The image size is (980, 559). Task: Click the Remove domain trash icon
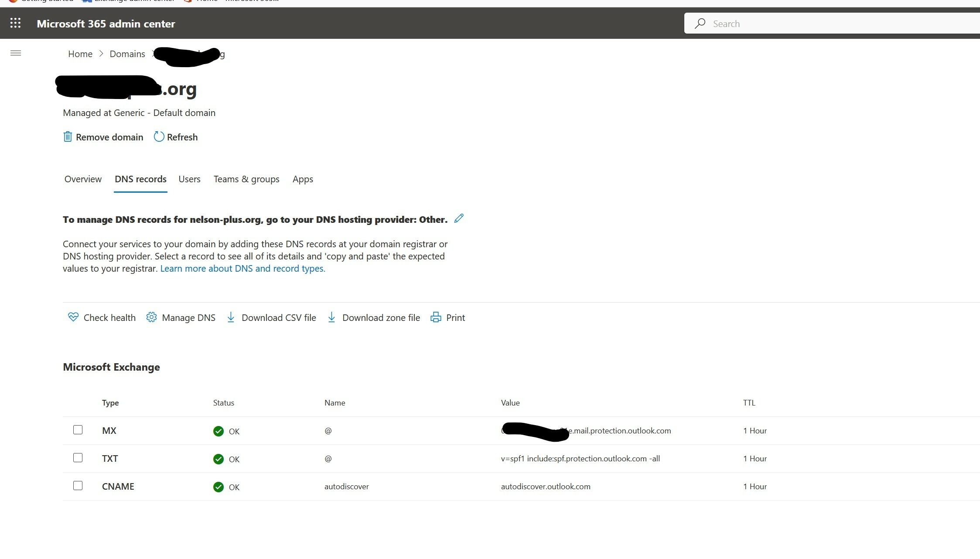click(68, 136)
